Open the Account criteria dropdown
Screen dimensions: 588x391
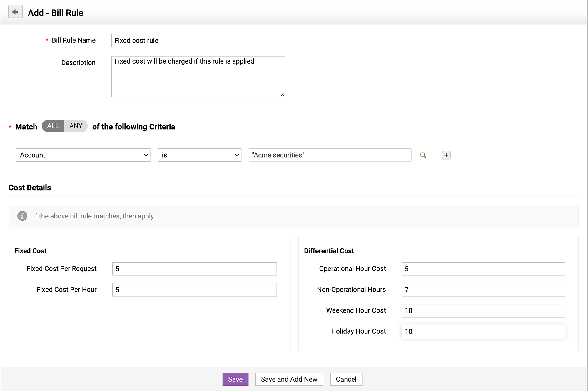click(x=83, y=155)
